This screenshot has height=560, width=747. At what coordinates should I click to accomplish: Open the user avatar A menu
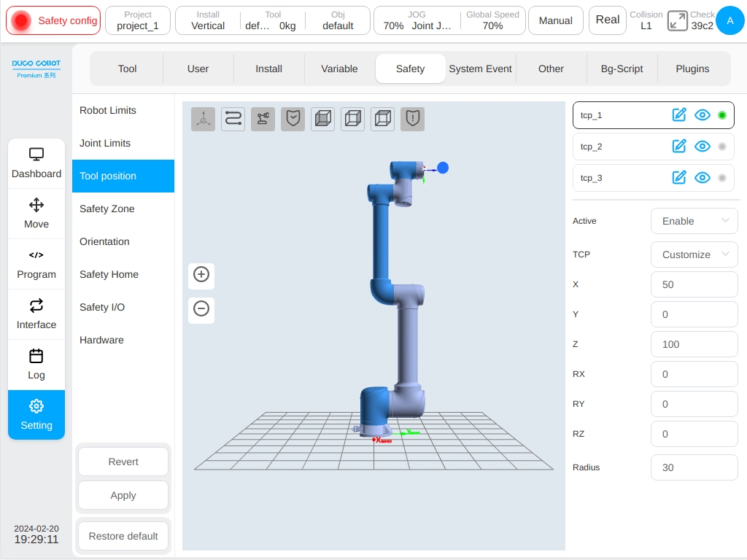[x=729, y=20]
